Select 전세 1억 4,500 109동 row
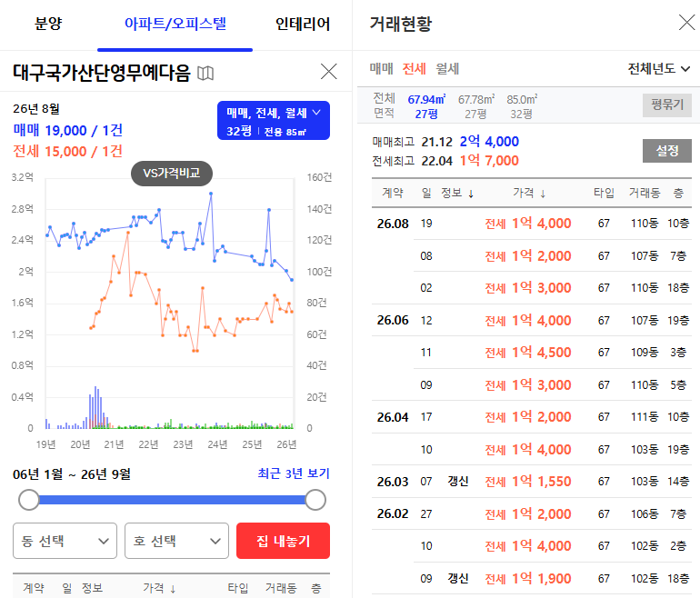The width and height of the screenshot is (700, 598). 553,353
